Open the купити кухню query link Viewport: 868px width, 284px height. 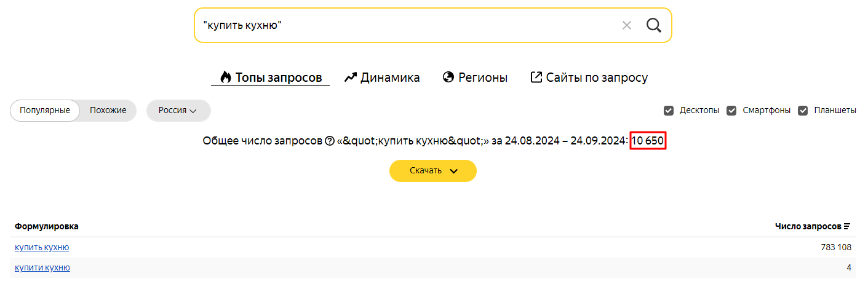point(42,267)
